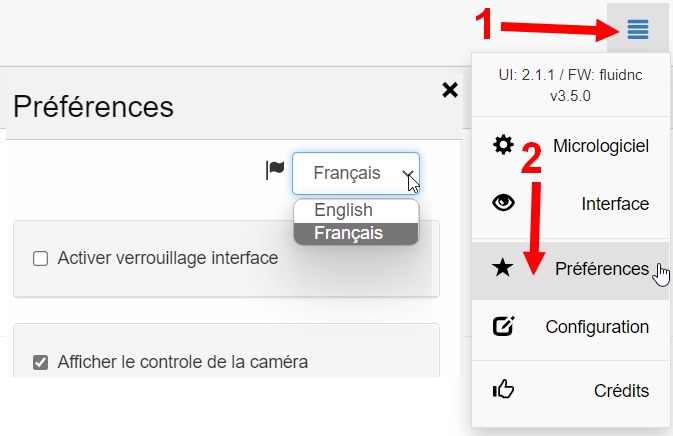The height and width of the screenshot is (436, 673).
Task: Select English from the language list
Action: click(356, 210)
